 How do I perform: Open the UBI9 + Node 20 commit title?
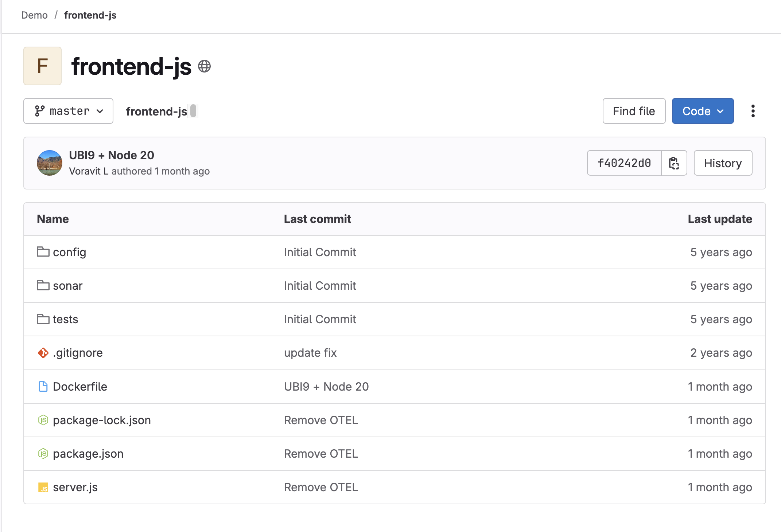tap(112, 155)
